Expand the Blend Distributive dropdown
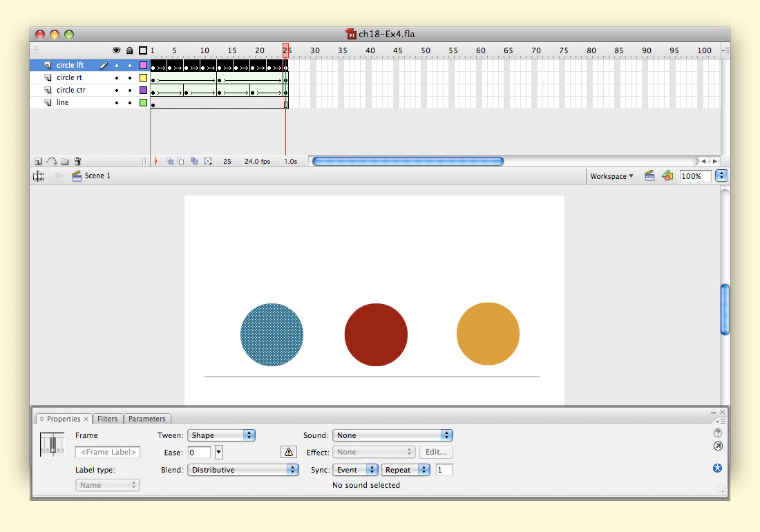The height and width of the screenshot is (532, 760). pos(243,470)
